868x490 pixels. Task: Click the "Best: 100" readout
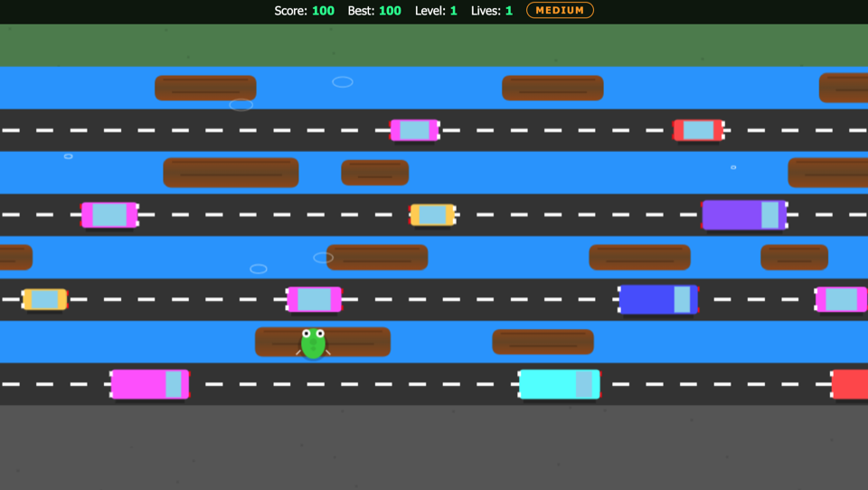[374, 11]
